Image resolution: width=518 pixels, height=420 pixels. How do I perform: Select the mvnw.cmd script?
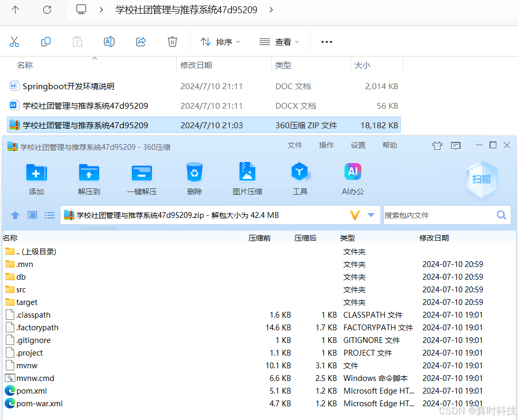pyautogui.click(x=30, y=378)
